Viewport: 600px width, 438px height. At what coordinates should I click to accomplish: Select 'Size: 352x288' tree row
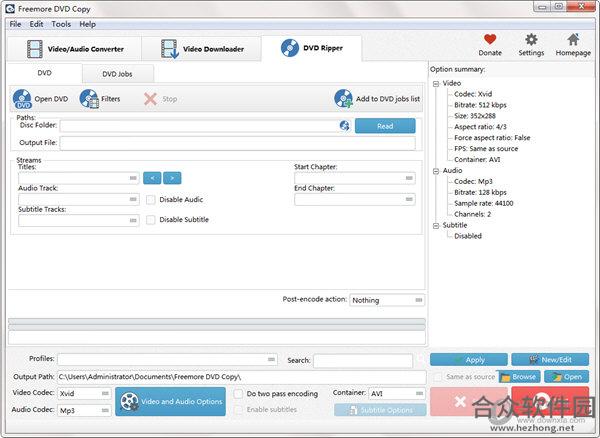tap(475, 116)
